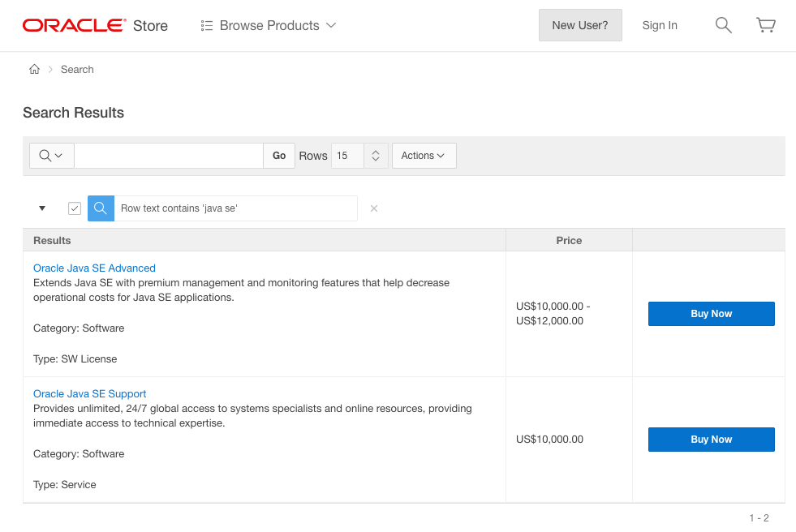
Task: Click the blue filter magnifier icon
Action: [x=101, y=208]
